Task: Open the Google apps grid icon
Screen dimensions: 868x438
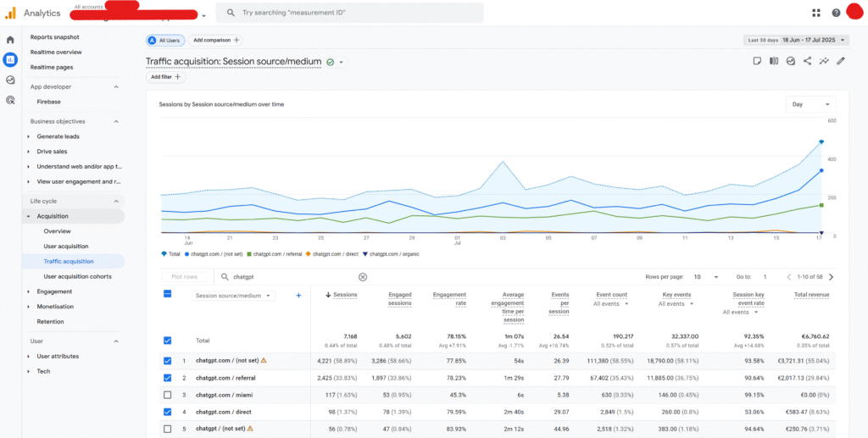Action: pyautogui.click(x=816, y=13)
